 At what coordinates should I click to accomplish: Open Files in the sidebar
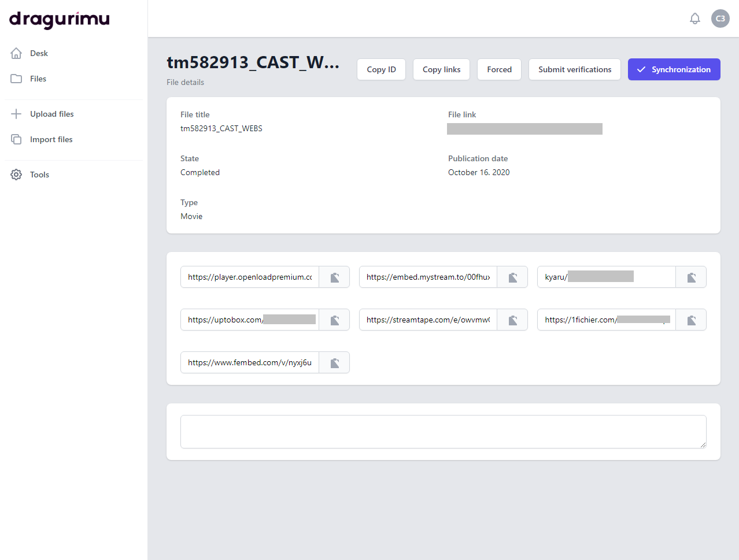(38, 79)
